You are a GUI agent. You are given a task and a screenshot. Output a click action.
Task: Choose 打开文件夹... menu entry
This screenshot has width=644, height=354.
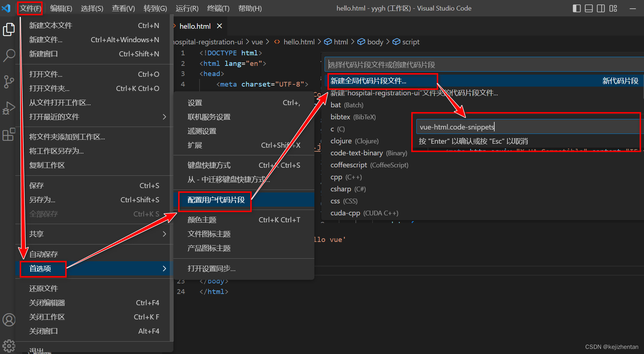(94, 88)
